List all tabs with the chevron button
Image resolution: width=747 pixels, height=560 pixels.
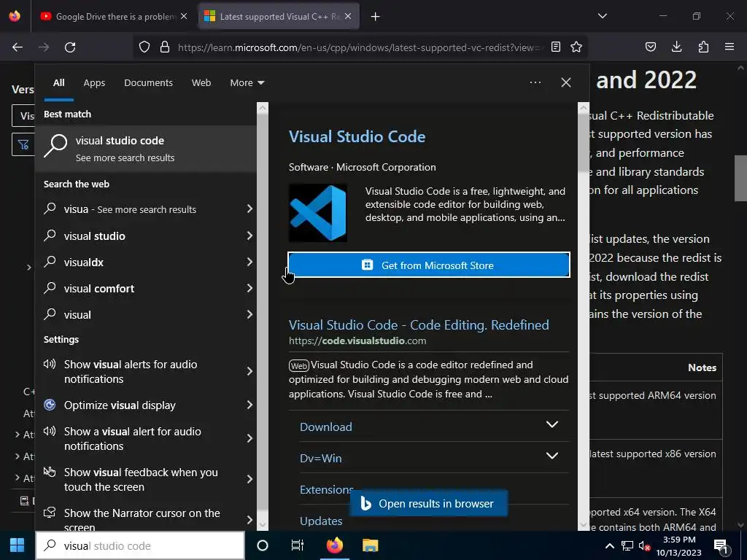(x=602, y=16)
